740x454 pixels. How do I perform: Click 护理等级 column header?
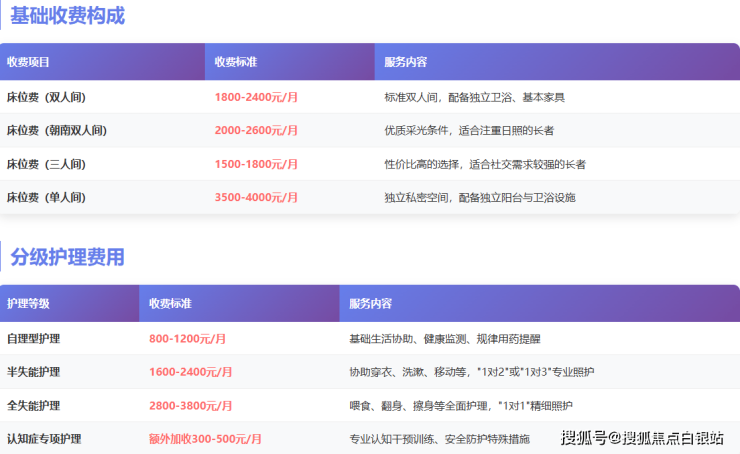[28, 303]
